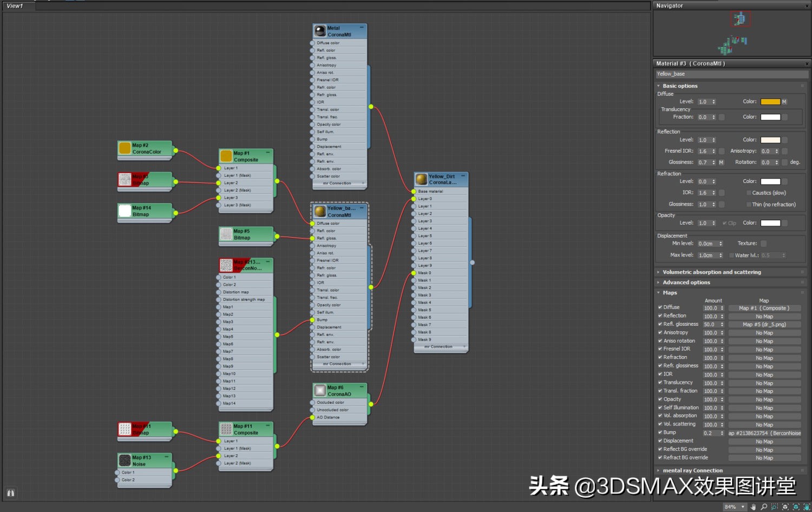Screen dimensions: 812x512
Task: Click the Zoom Extents Selected icon
Action: click(x=796, y=507)
